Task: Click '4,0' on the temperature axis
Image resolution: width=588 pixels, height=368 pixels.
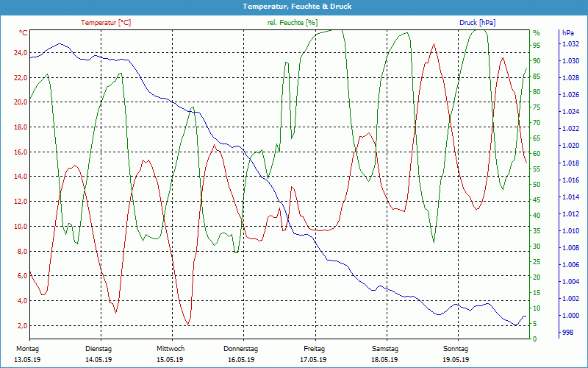Action: [22, 301]
